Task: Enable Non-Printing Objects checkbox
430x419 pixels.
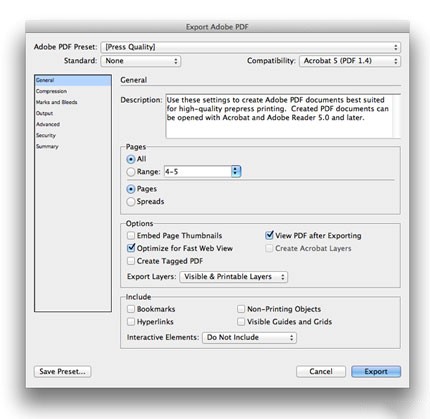Action: point(241,309)
